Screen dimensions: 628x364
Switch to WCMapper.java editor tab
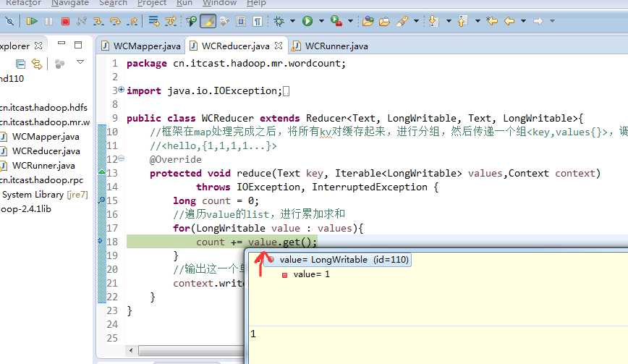141,46
